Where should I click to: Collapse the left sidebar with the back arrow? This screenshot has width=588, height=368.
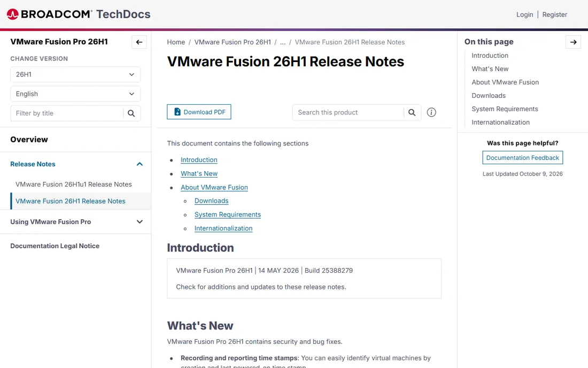click(139, 42)
